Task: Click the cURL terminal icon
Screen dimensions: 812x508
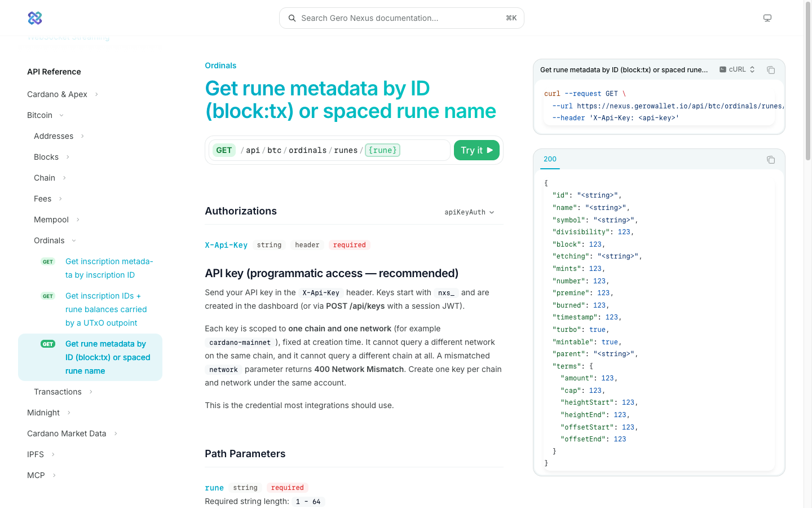Action: 723,69
